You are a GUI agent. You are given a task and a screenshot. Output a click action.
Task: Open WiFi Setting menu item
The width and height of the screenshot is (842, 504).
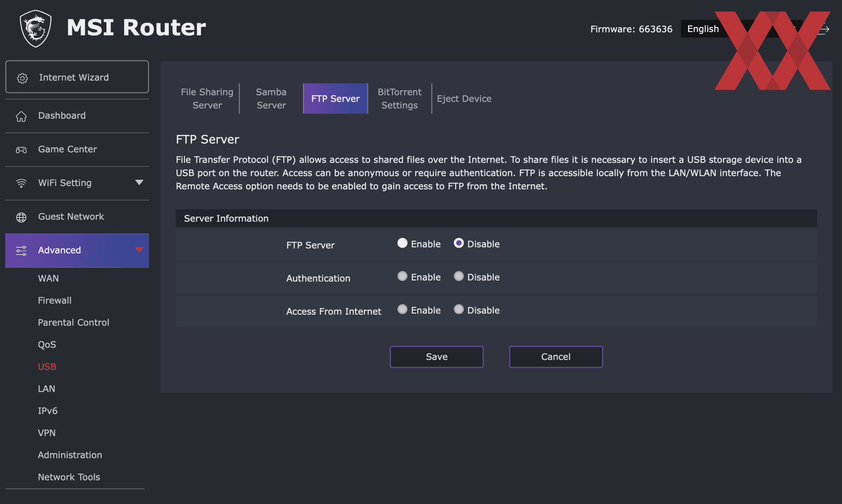click(77, 183)
